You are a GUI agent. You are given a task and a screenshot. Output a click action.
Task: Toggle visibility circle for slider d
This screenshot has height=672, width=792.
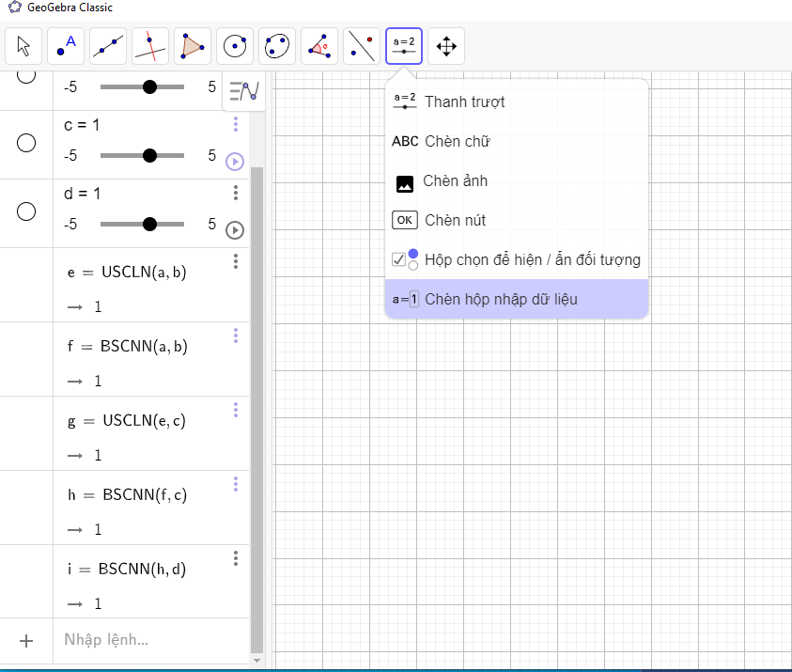coord(26,211)
